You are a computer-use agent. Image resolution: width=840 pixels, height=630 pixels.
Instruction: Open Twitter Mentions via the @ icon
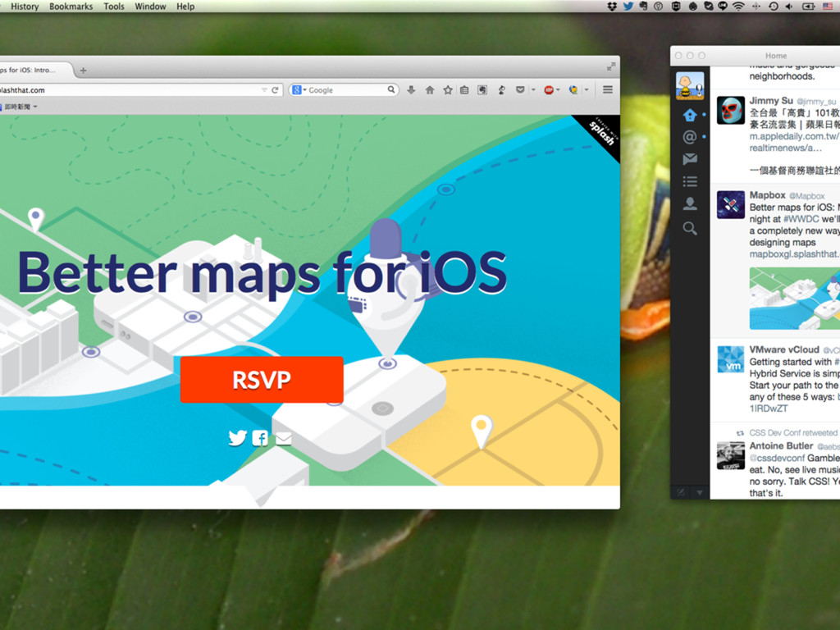(690, 137)
